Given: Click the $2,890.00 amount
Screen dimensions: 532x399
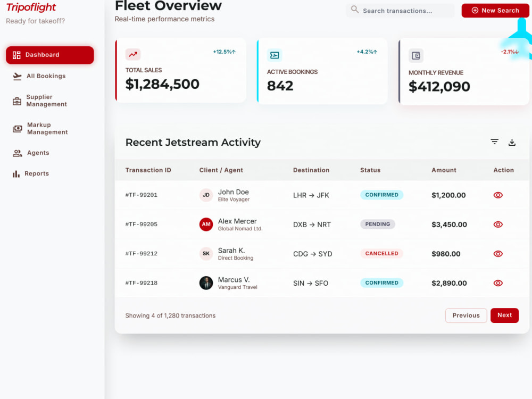Looking at the screenshot, I should [x=449, y=284].
